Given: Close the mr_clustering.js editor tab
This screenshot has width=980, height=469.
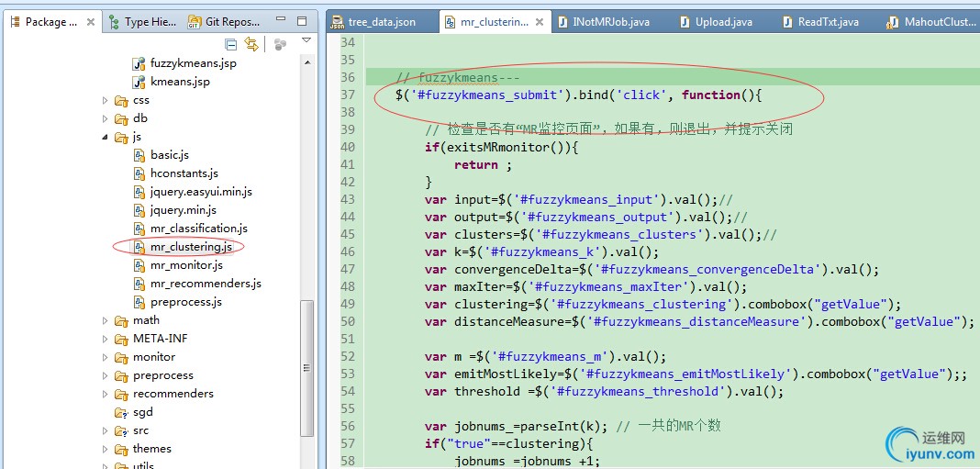Looking at the screenshot, I should (x=540, y=23).
